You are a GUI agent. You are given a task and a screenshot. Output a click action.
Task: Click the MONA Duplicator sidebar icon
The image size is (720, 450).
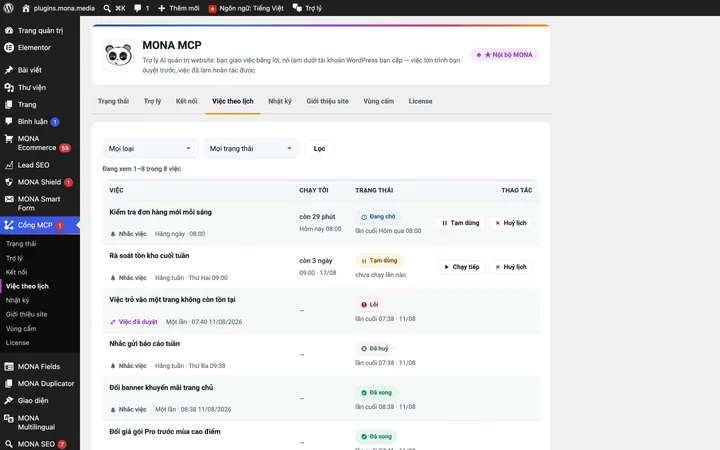coord(9,383)
